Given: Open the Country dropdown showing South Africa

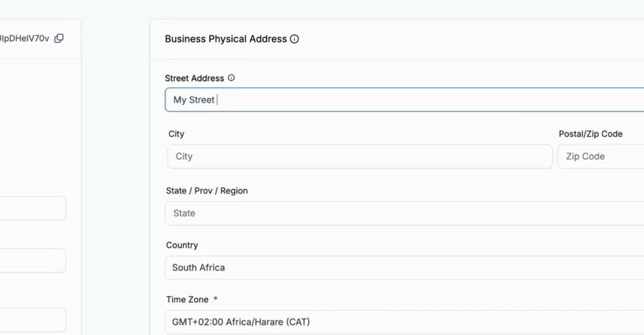Looking at the screenshot, I should pyautogui.click(x=404, y=268).
